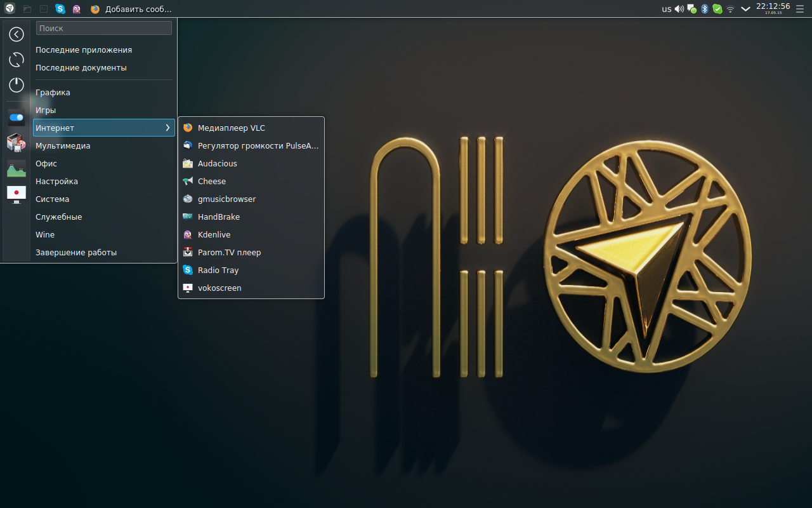Open the system monitor graph favorite icon
This screenshot has height=508, width=812.
pos(16,168)
